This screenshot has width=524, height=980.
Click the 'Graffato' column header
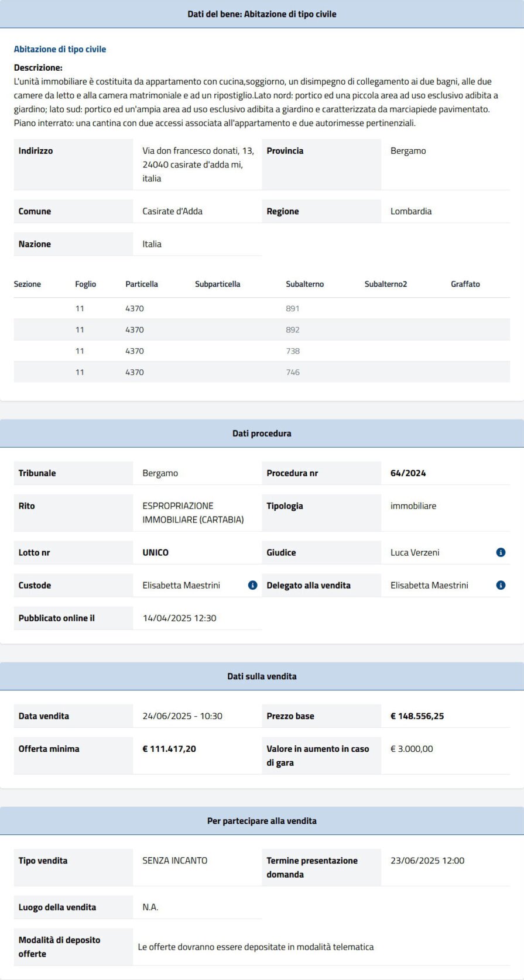465,284
